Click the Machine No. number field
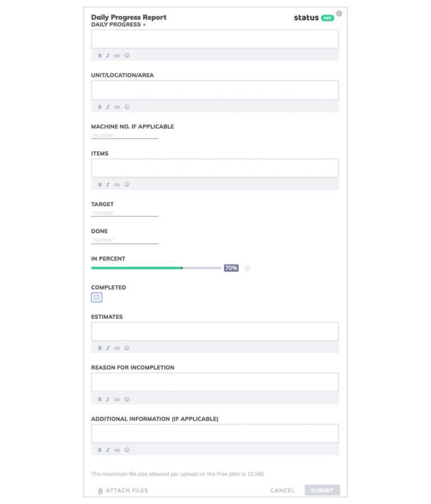Viewport: 431px width, 504px height. pos(125,135)
